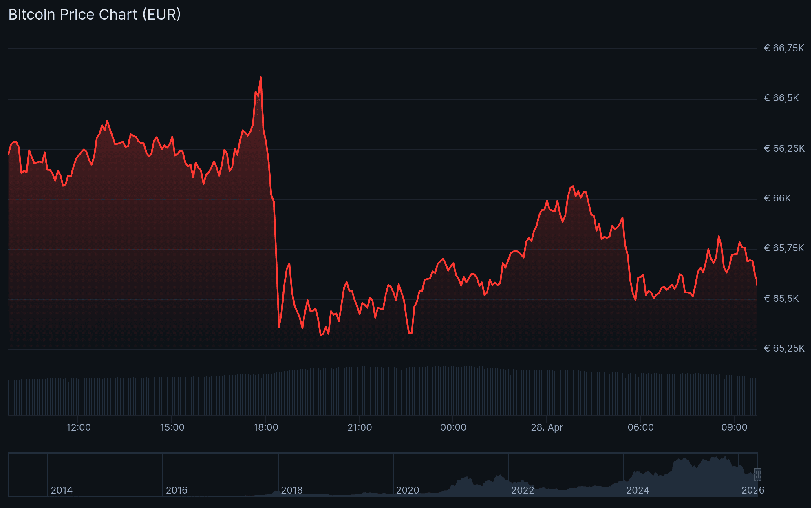The image size is (812, 509).
Task: Click the 15:00 time label
Action: point(173,427)
